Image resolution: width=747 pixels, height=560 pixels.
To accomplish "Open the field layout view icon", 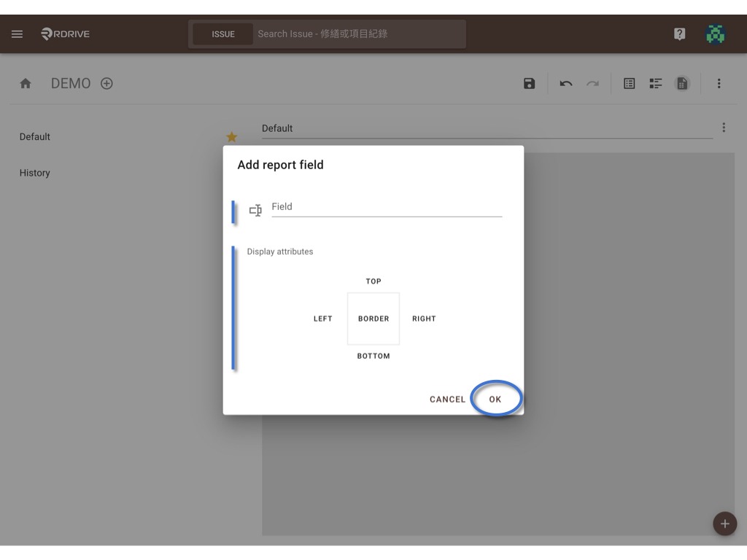I will tap(656, 84).
